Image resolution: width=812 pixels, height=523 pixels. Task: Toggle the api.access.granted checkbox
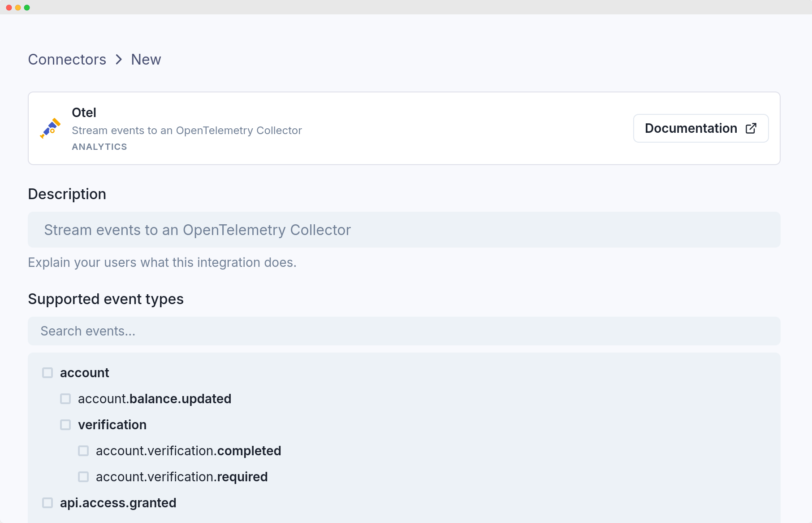coord(48,503)
